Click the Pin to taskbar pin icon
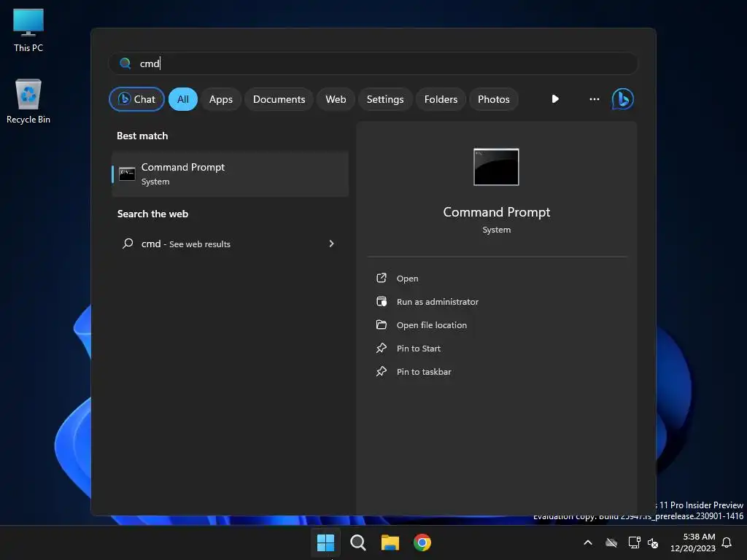The height and width of the screenshot is (560, 747). [382, 371]
